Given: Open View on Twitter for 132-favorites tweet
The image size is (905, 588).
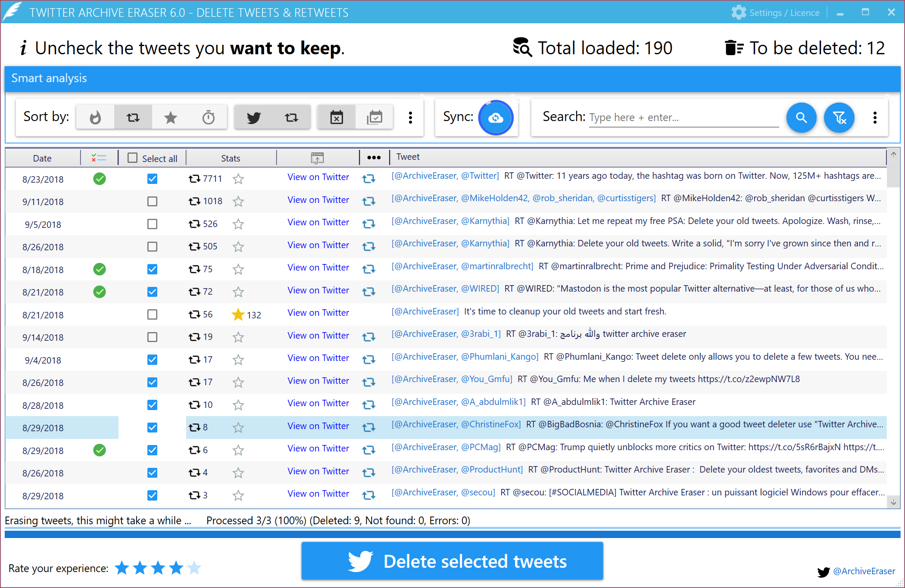Looking at the screenshot, I should point(318,313).
